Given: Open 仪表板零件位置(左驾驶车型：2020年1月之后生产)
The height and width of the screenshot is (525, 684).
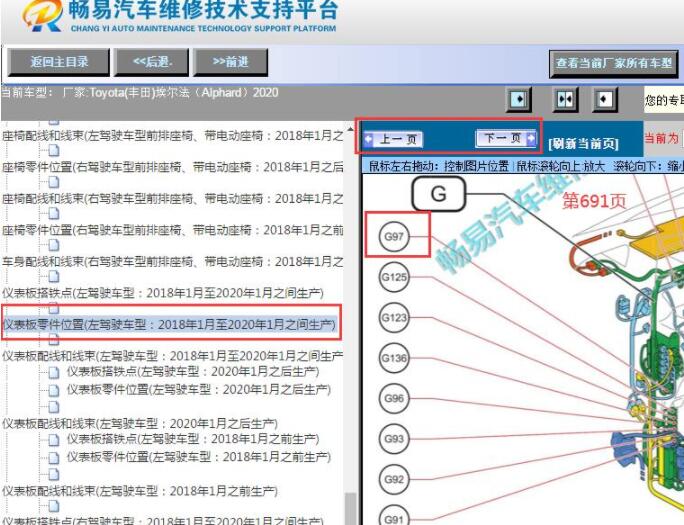Looking at the screenshot, I should tap(198, 389).
